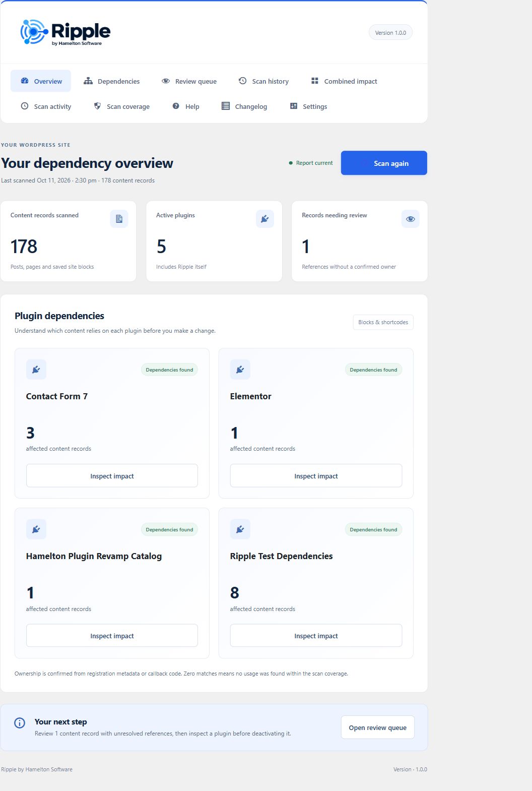Click the Active plugins count 5
The height and width of the screenshot is (791, 532).
click(161, 247)
